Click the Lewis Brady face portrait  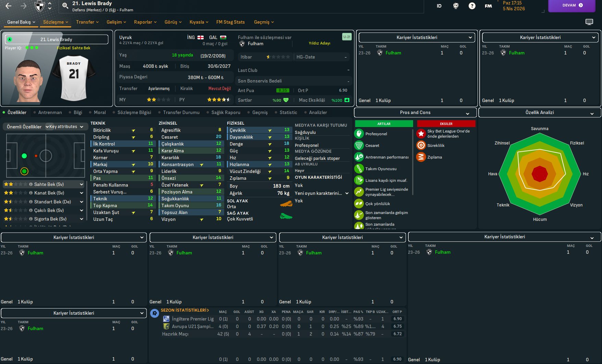coord(28,81)
